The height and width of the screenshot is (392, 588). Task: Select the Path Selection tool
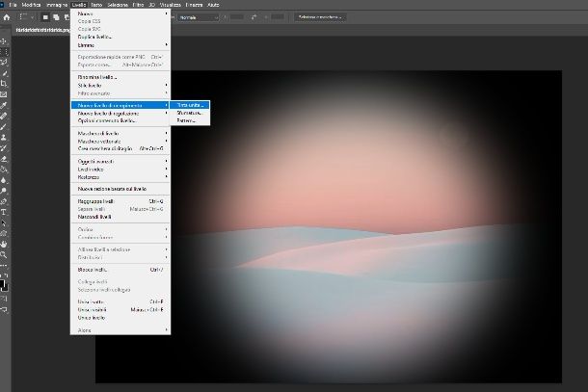pyautogui.click(x=4, y=223)
